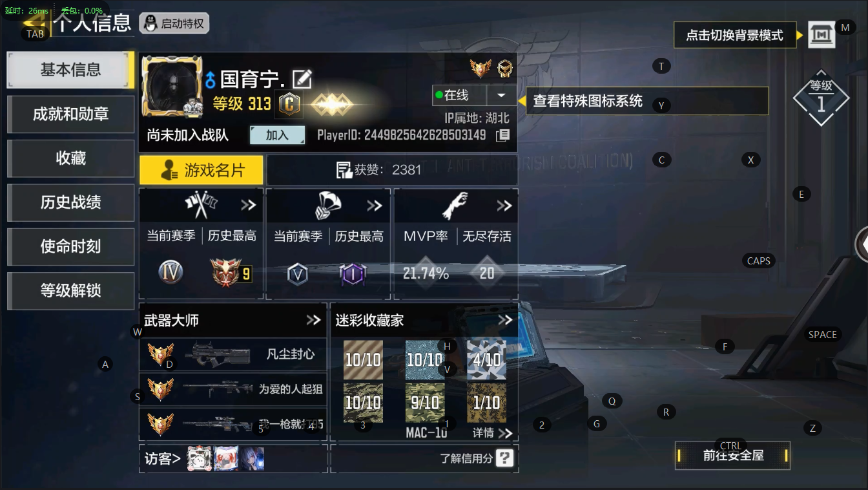The image size is (868, 490).
Task: Select the 获赞 likes icon
Action: click(344, 170)
